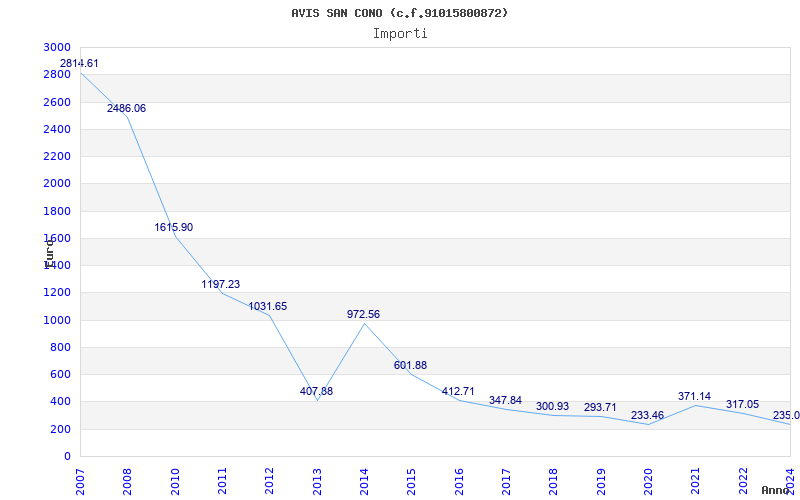Image resolution: width=800 pixels, height=500 pixels.
Task: Select the 293.71 data label
Action: (600, 408)
